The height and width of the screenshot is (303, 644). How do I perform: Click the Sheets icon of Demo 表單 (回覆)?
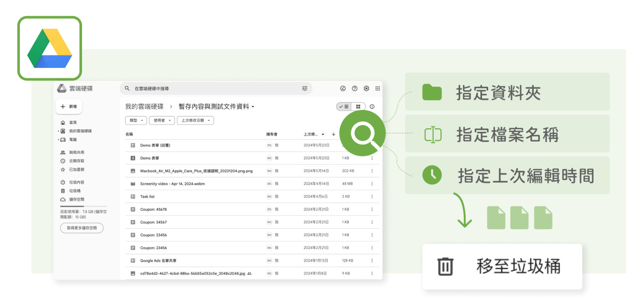133,145
